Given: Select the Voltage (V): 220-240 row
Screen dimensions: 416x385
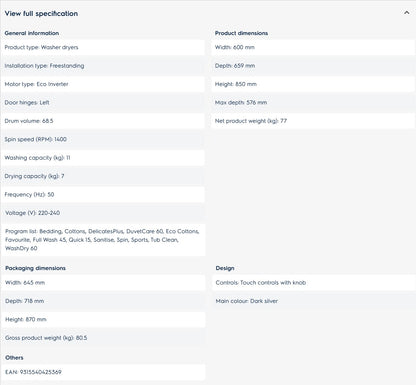Looking at the screenshot, I should pyautogui.click(x=103, y=213).
